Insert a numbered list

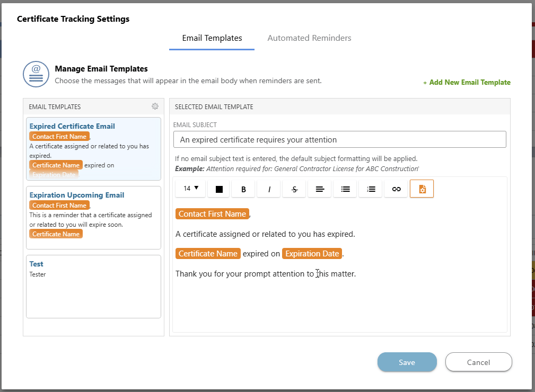371,189
